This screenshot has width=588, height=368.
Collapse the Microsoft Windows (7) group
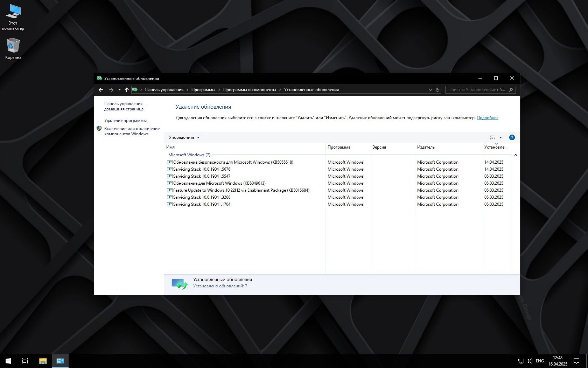(516, 155)
